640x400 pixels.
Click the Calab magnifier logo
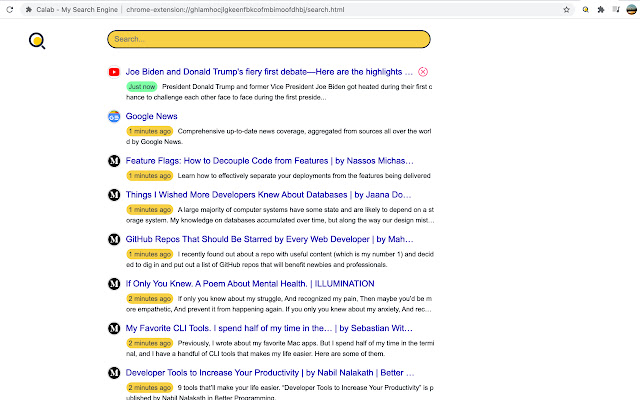coord(37,41)
